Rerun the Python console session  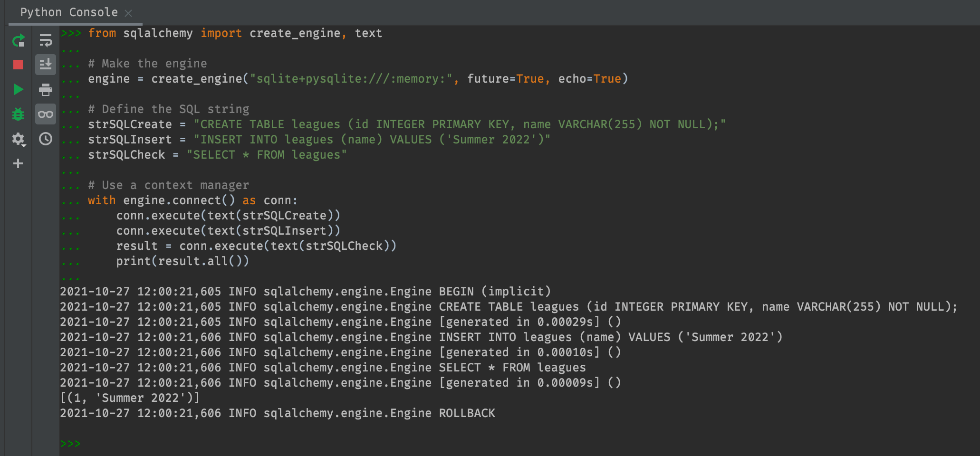pyautogui.click(x=19, y=40)
